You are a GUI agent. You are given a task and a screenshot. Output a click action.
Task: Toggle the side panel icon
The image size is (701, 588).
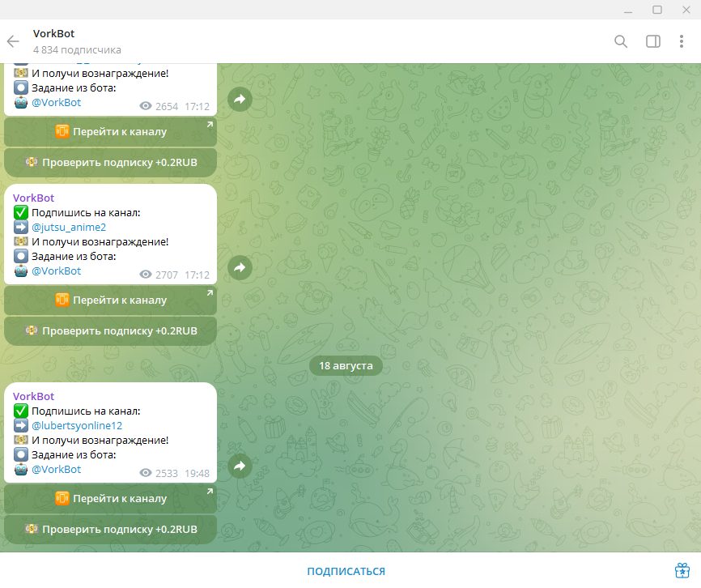pyautogui.click(x=652, y=41)
